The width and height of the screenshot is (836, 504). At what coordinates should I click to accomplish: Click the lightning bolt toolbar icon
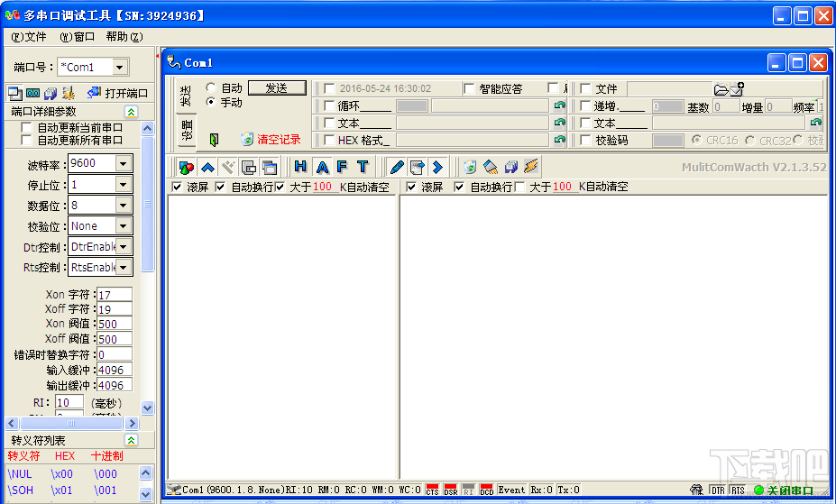(x=531, y=167)
